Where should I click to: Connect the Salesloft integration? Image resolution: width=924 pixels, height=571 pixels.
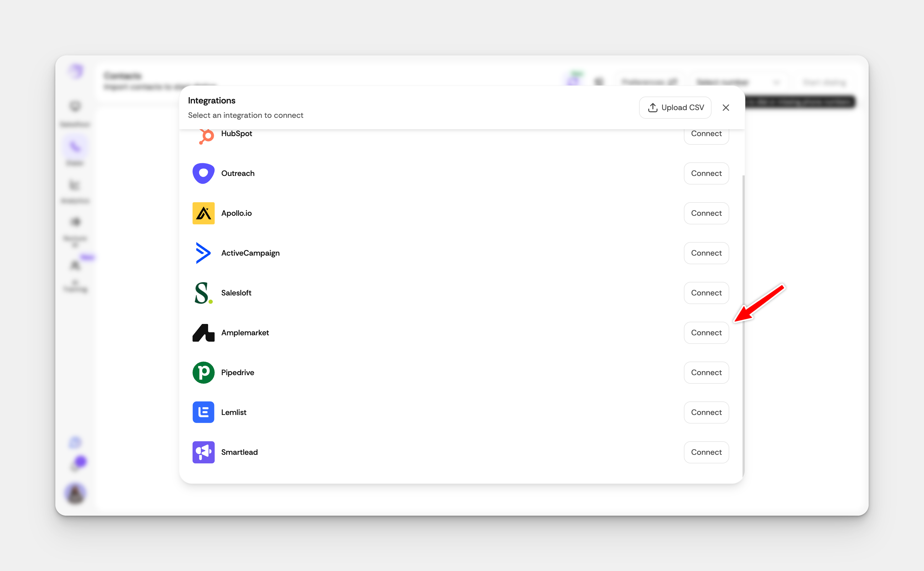[x=706, y=293]
